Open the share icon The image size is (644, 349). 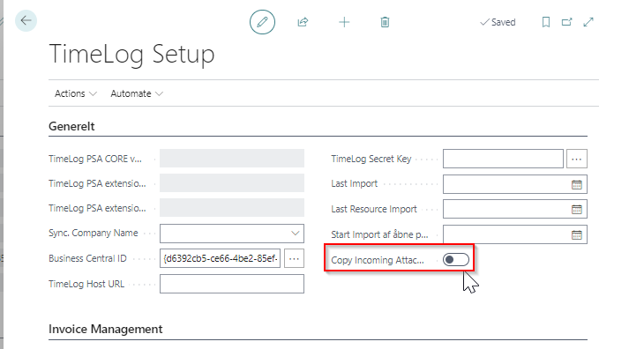(x=303, y=22)
